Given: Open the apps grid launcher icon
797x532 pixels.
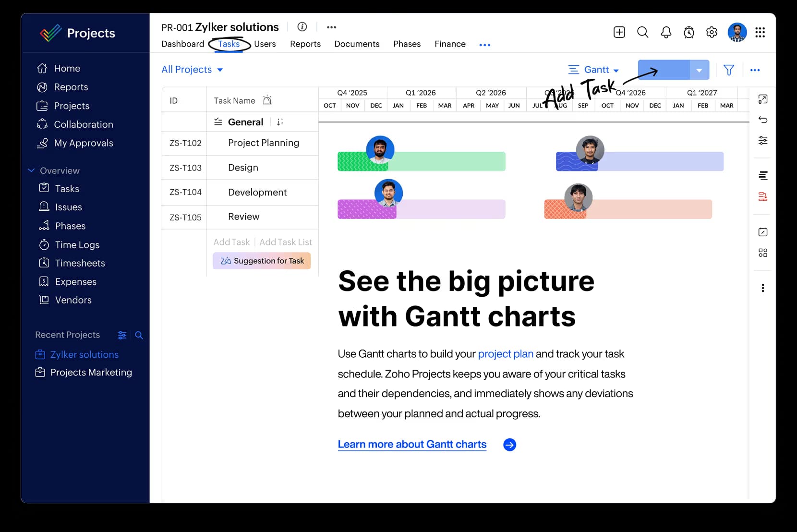Looking at the screenshot, I should (760, 32).
